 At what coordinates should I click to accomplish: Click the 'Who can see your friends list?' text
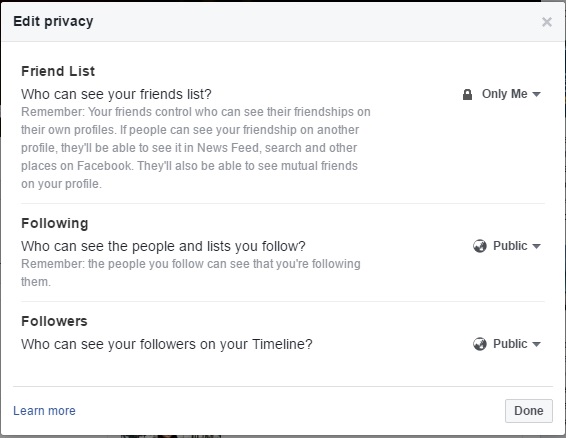point(116,94)
